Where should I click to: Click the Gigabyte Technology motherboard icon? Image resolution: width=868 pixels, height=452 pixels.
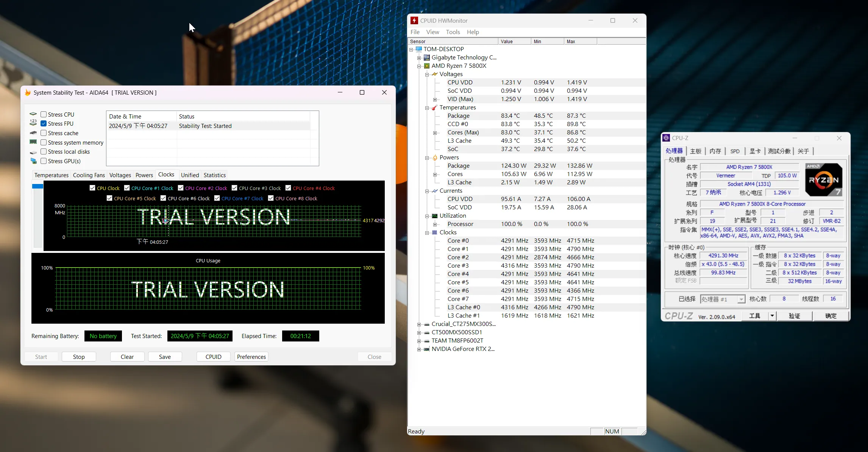coord(427,58)
